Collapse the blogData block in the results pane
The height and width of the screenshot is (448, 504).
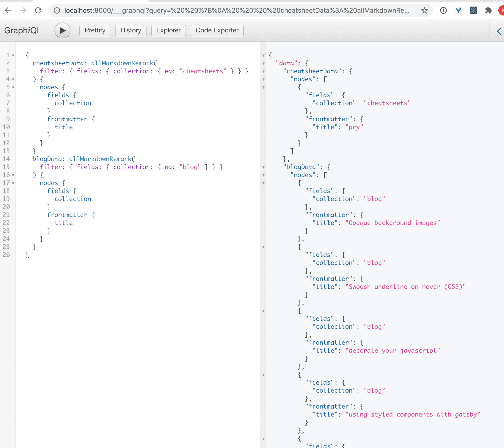click(x=263, y=167)
